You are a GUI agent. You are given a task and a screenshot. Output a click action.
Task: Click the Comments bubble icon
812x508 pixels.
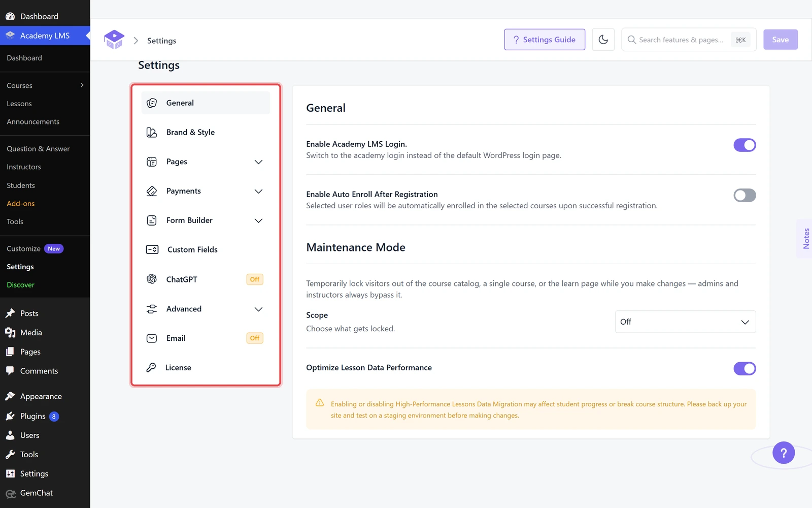click(10, 371)
